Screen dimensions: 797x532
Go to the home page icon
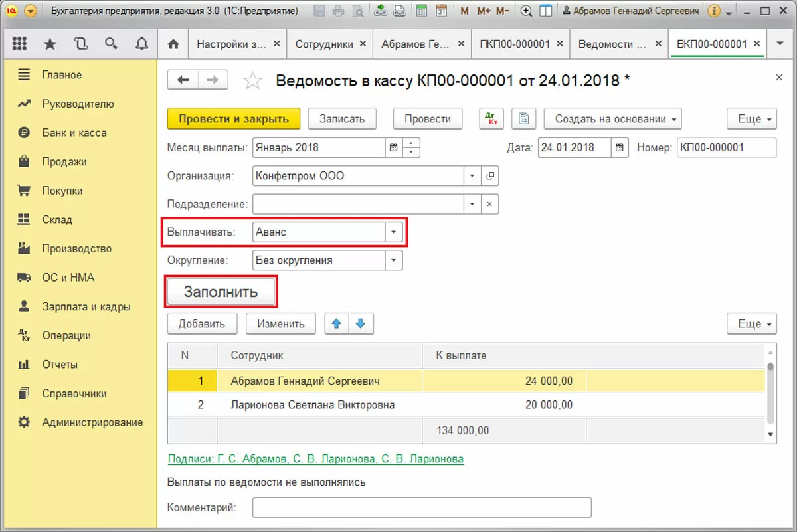173,44
